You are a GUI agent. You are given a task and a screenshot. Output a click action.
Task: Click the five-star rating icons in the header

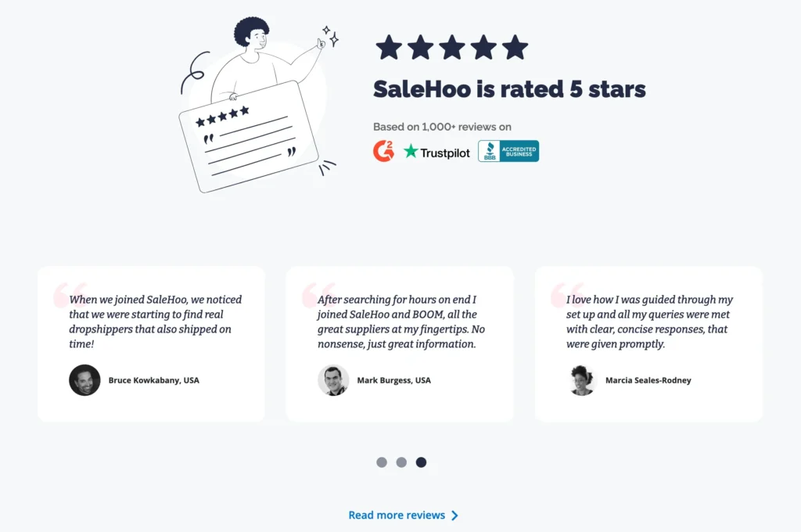tap(452, 48)
